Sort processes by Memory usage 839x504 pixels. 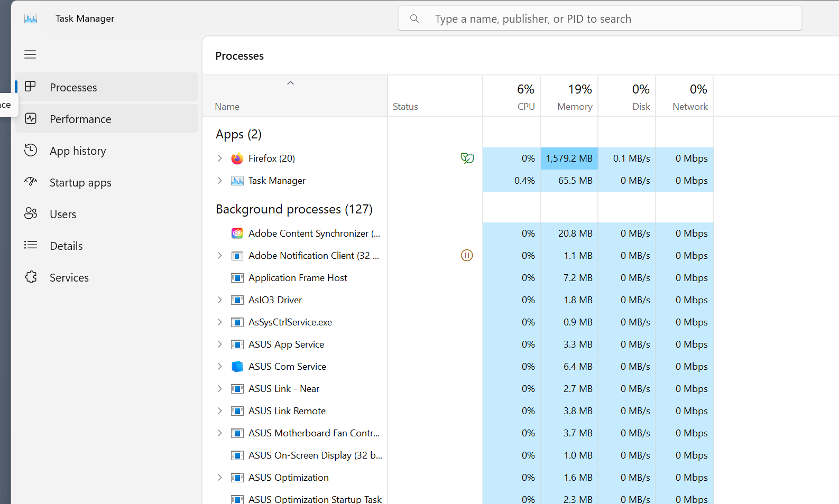569,96
